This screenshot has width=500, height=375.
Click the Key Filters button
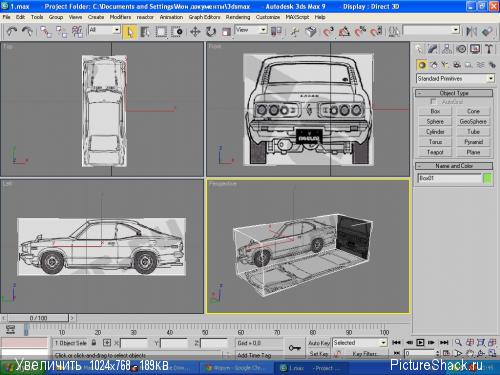pos(364,354)
